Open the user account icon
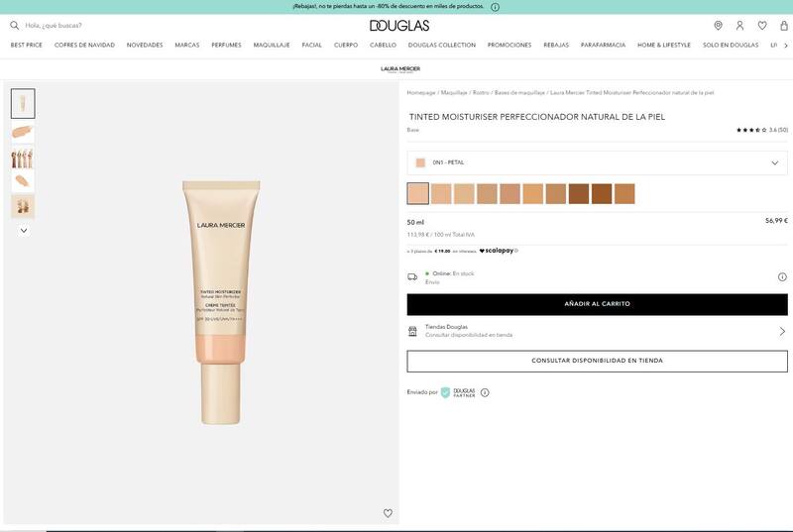The image size is (793, 532). point(739,25)
